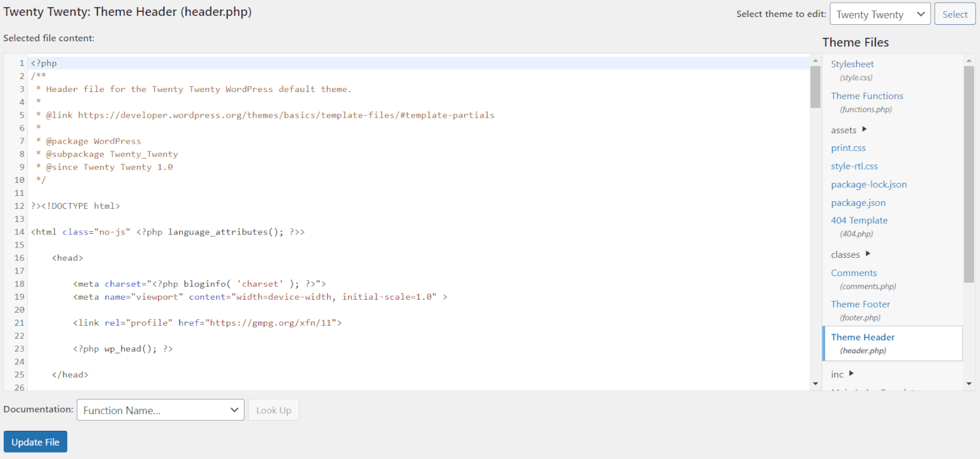Image resolution: width=980 pixels, height=459 pixels.
Task: View the package-lock.json file
Action: pos(868,184)
